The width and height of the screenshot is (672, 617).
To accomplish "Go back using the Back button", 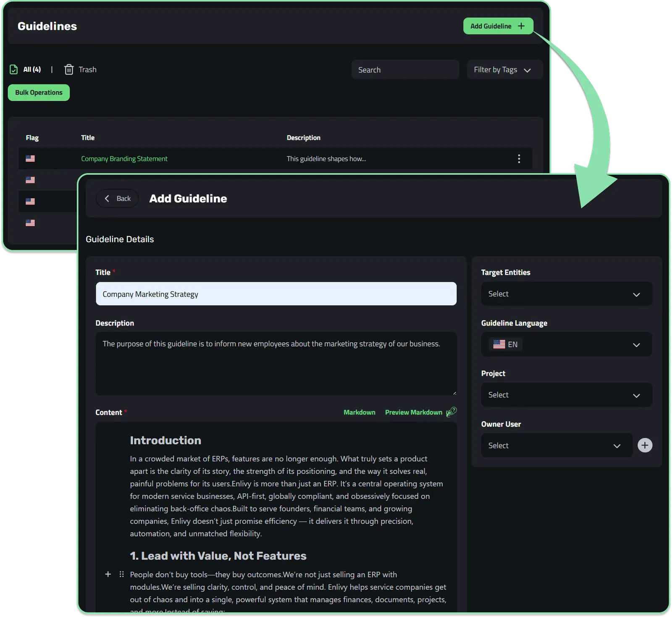I will (117, 198).
